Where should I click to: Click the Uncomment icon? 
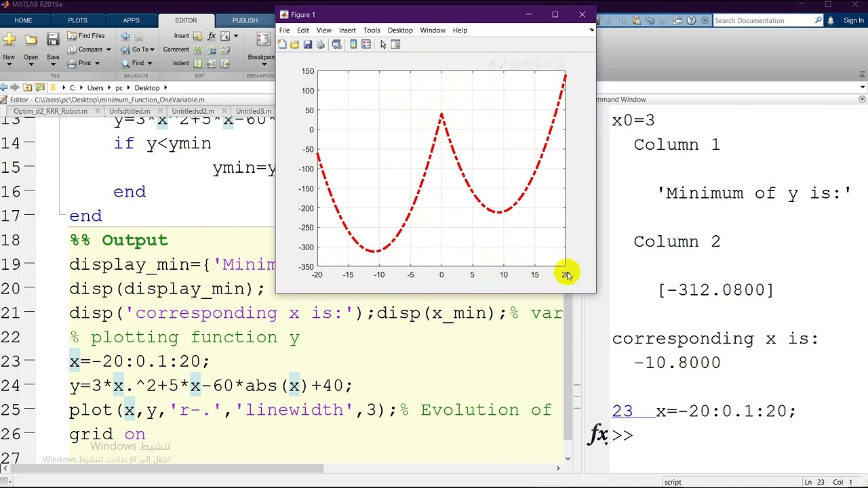pos(212,49)
